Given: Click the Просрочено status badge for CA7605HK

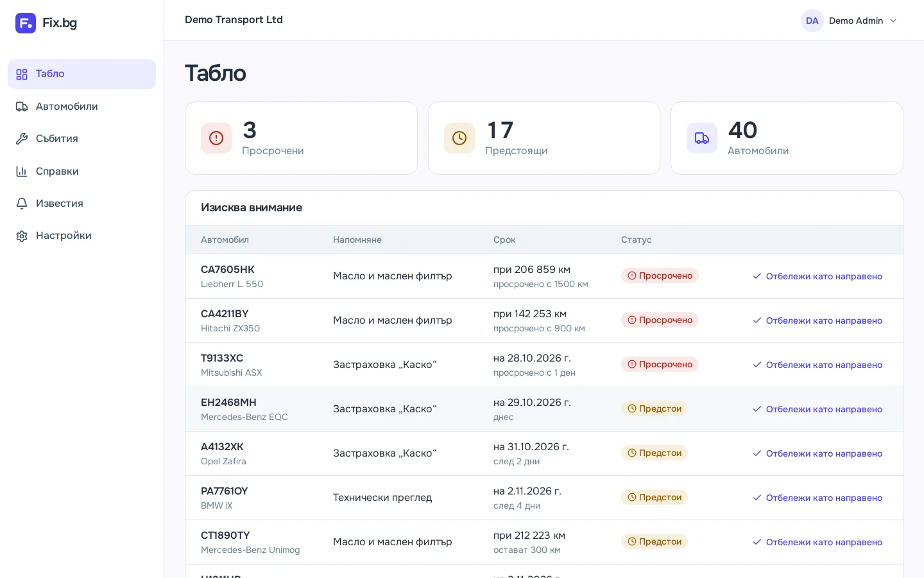Looking at the screenshot, I should 660,276.
